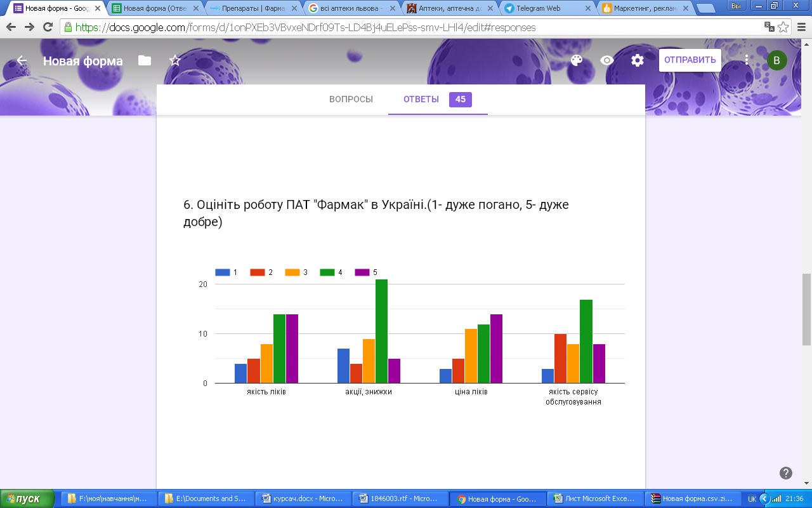Viewport: 812px width, 508px height.
Task: Star the form 'Новая форма'
Action: pos(175,60)
